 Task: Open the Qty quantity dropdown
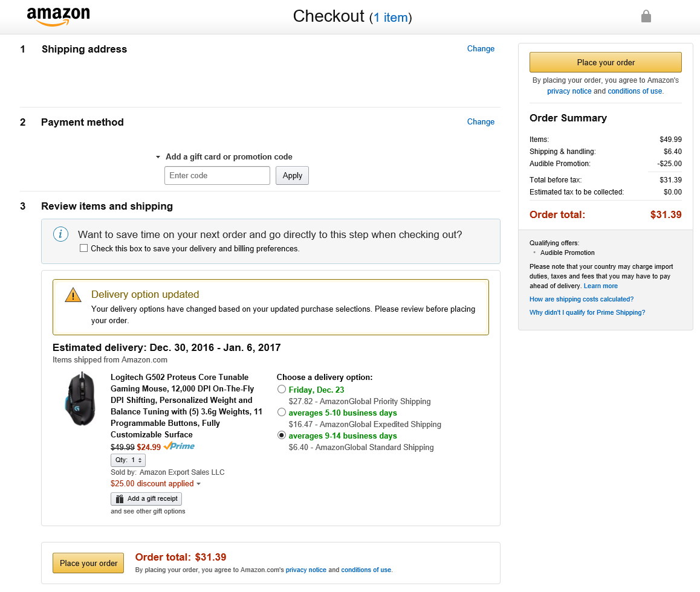pos(128,460)
